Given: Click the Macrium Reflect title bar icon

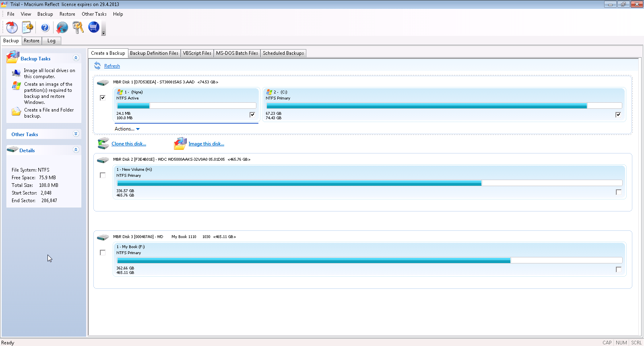Looking at the screenshot, I should click(4, 4).
